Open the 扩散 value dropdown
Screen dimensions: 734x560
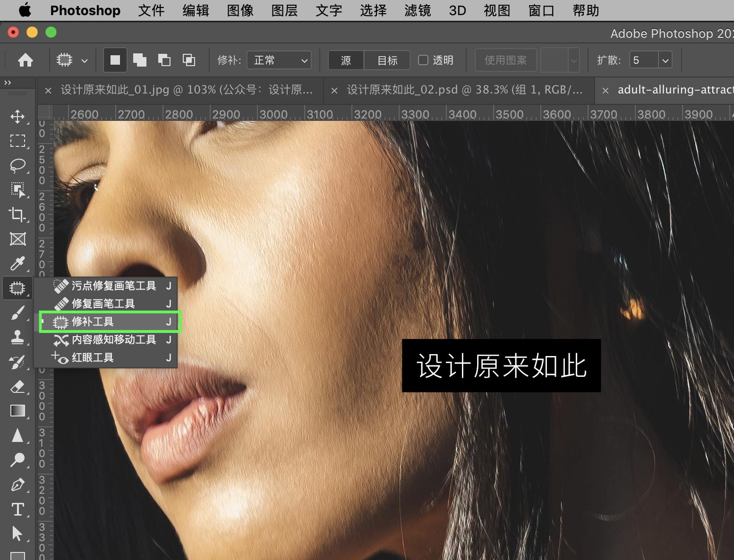point(665,60)
